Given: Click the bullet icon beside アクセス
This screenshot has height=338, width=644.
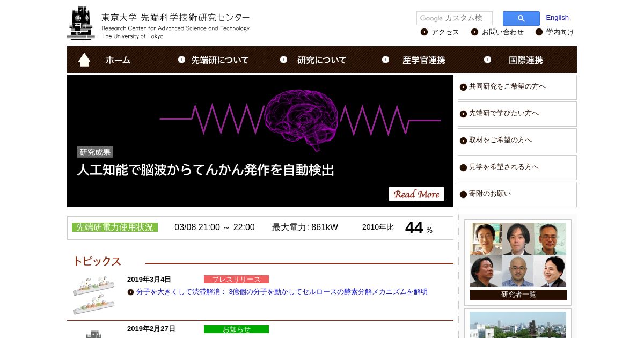Looking at the screenshot, I should point(425,32).
